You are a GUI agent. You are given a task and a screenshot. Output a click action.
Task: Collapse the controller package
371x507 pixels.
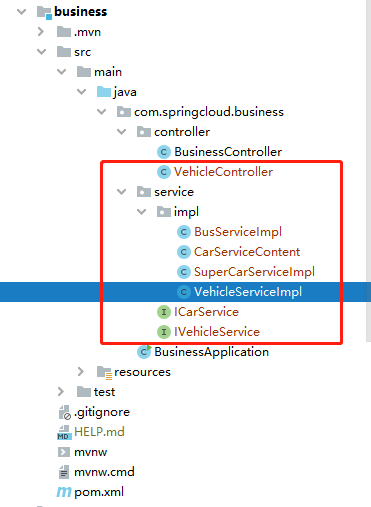tap(122, 132)
